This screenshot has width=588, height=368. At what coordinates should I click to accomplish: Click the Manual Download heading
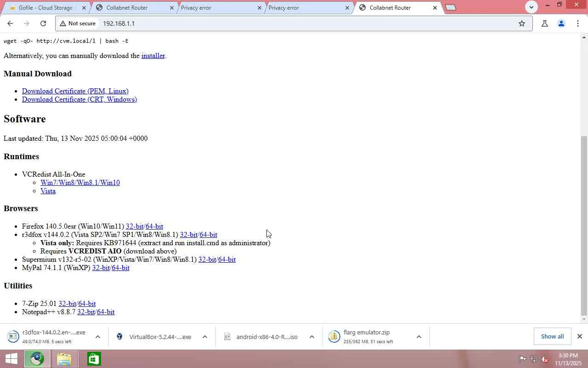38,74
